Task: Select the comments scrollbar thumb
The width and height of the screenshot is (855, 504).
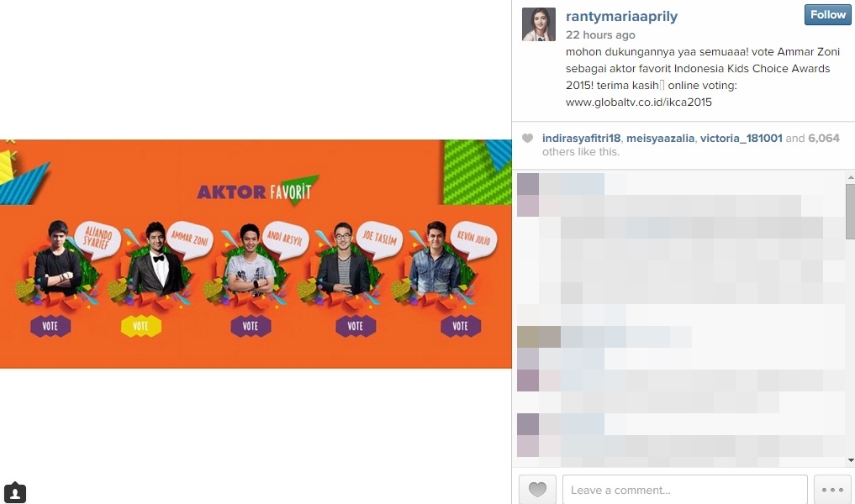Action: [x=850, y=212]
